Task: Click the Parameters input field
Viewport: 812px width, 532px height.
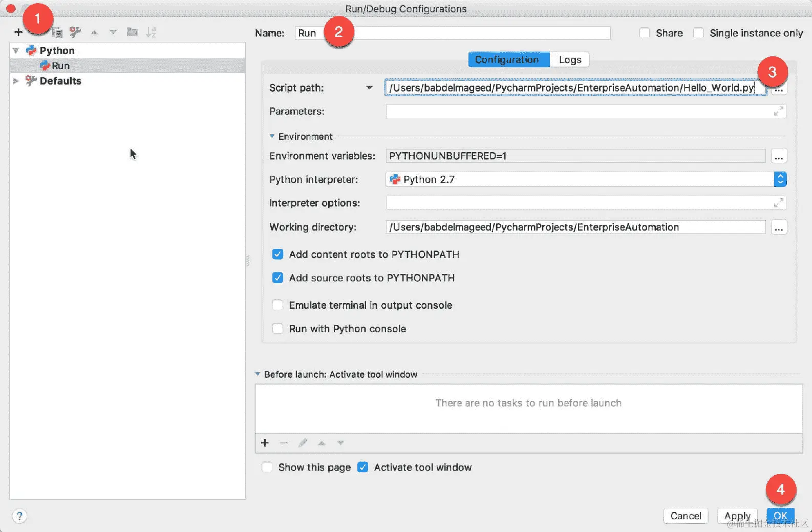Action: click(586, 111)
